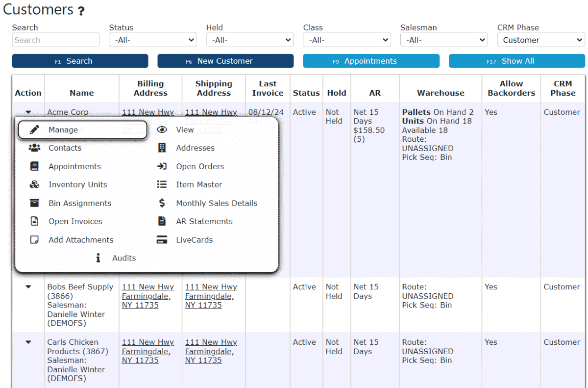Screen dimensions: 588x388
Task: Expand the Salesman filter dropdown
Action: (444, 40)
